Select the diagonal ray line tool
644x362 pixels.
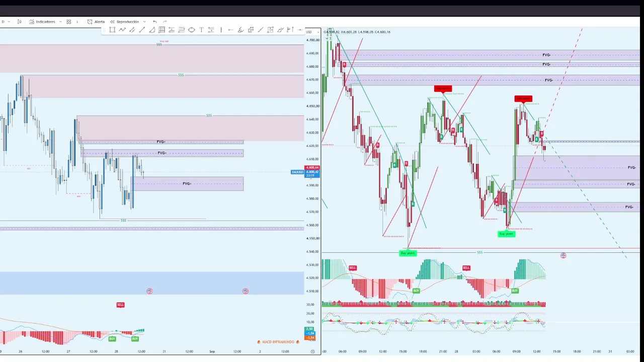[260, 30]
